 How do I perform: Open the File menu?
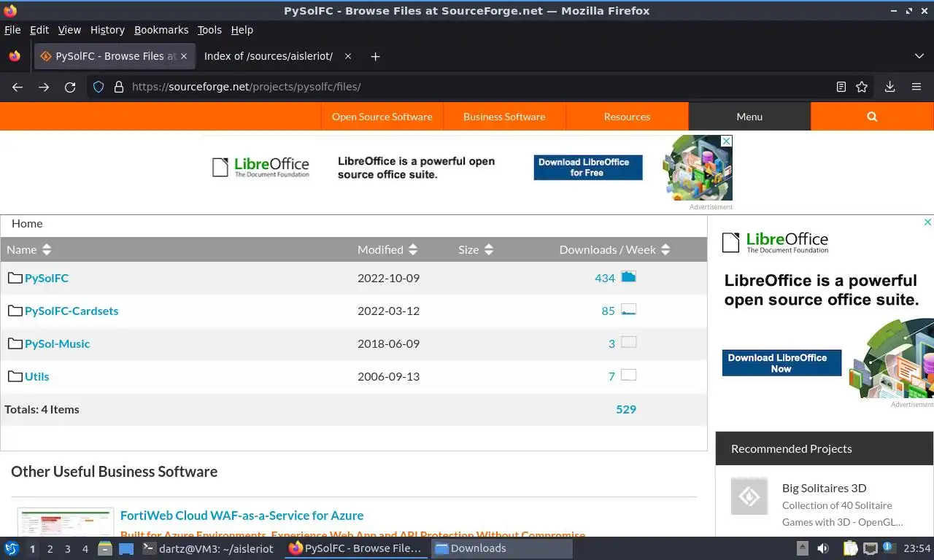(12, 30)
